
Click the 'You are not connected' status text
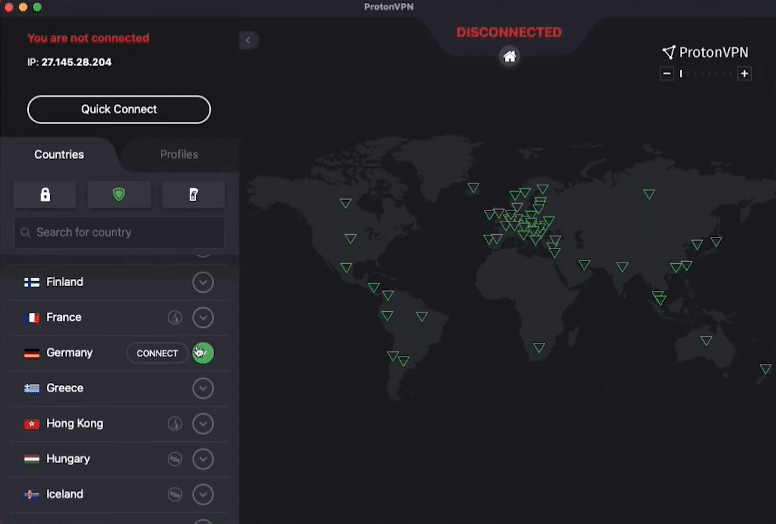point(88,38)
